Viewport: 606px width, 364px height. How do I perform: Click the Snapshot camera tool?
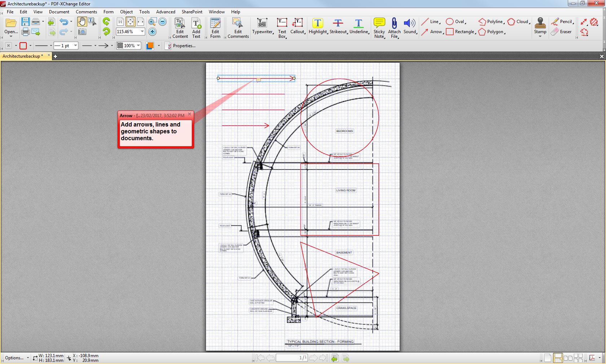pyautogui.click(x=82, y=32)
